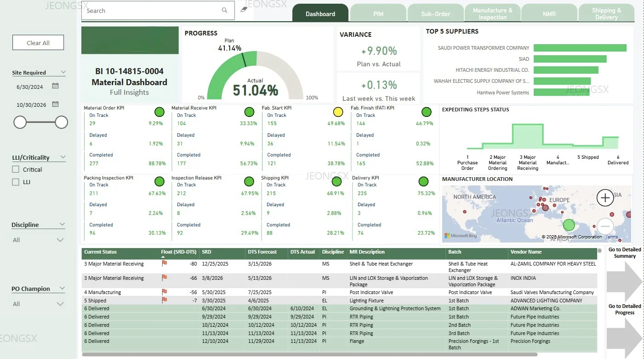
Task: Click the map zoom out minus button
Action: click(x=605, y=226)
